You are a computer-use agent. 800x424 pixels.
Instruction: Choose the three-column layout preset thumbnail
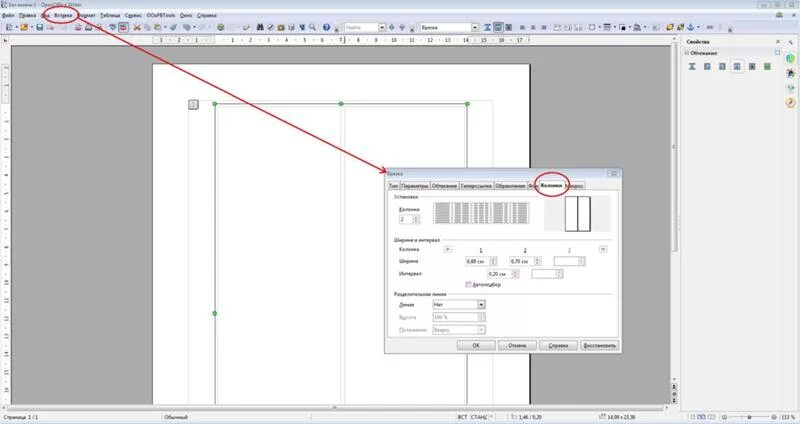(481, 213)
